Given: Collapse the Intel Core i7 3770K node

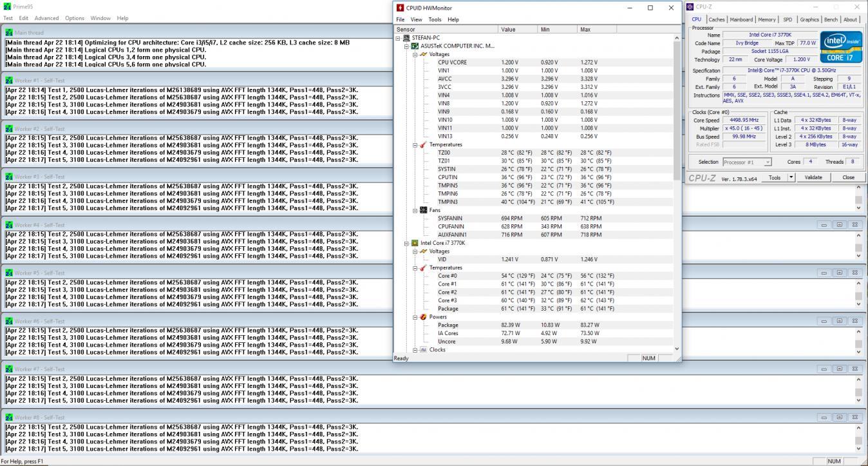Looking at the screenshot, I should click(407, 243).
